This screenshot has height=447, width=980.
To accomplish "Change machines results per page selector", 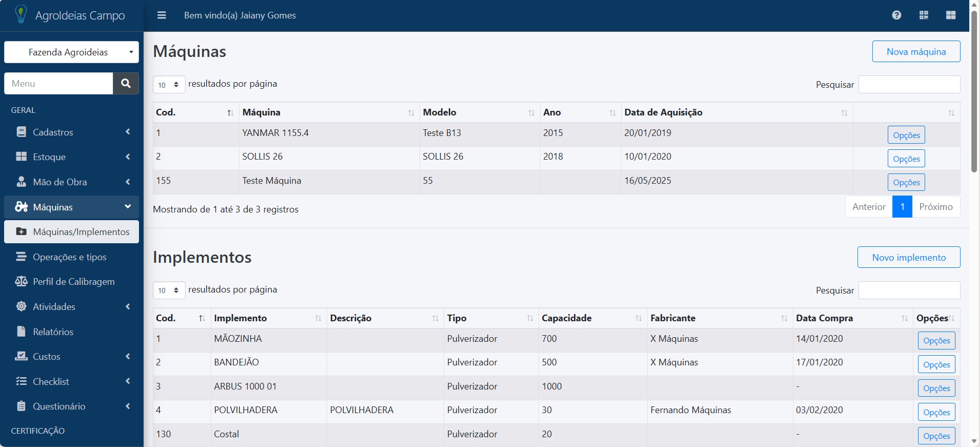I will coord(169,85).
